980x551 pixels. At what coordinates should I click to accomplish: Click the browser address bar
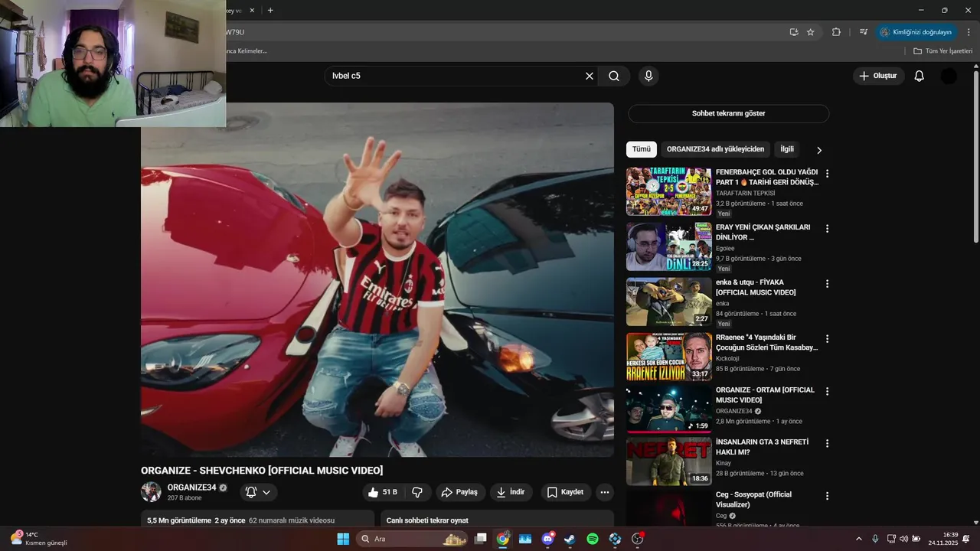coord(505,32)
